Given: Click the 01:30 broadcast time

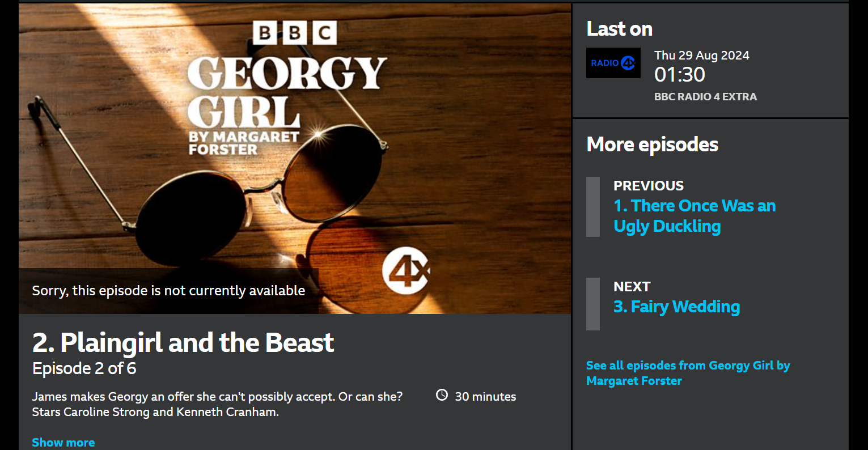Looking at the screenshot, I should click(x=680, y=74).
